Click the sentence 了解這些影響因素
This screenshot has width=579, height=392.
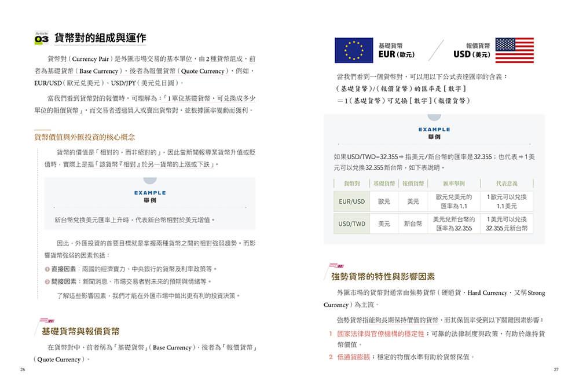(x=148, y=296)
